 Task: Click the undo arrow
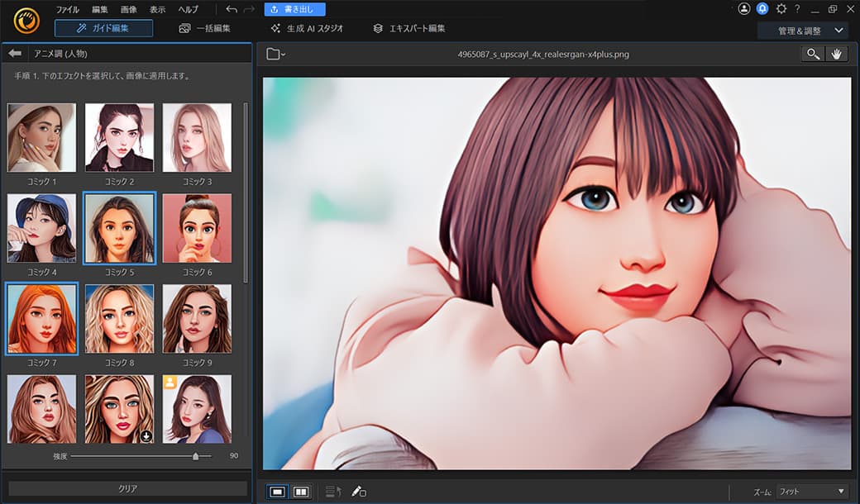(x=232, y=8)
